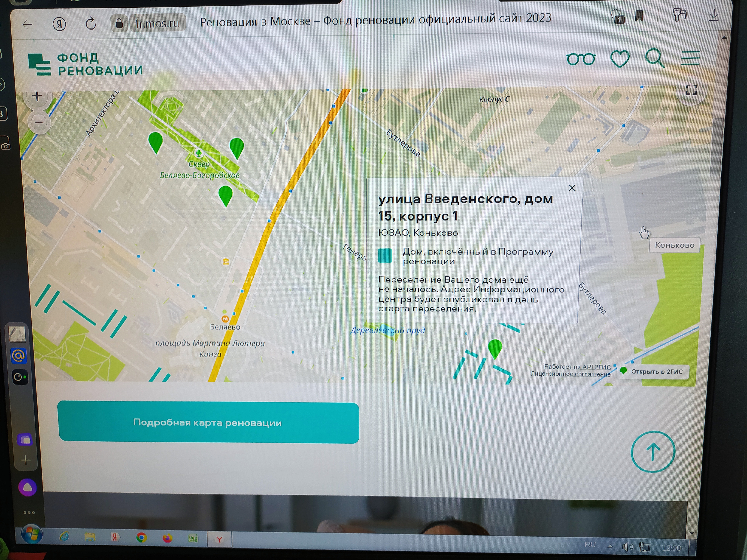Open the Mail.ru @ icon in sidebar
Image resolution: width=747 pixels, height=560 pixels.
18,356
